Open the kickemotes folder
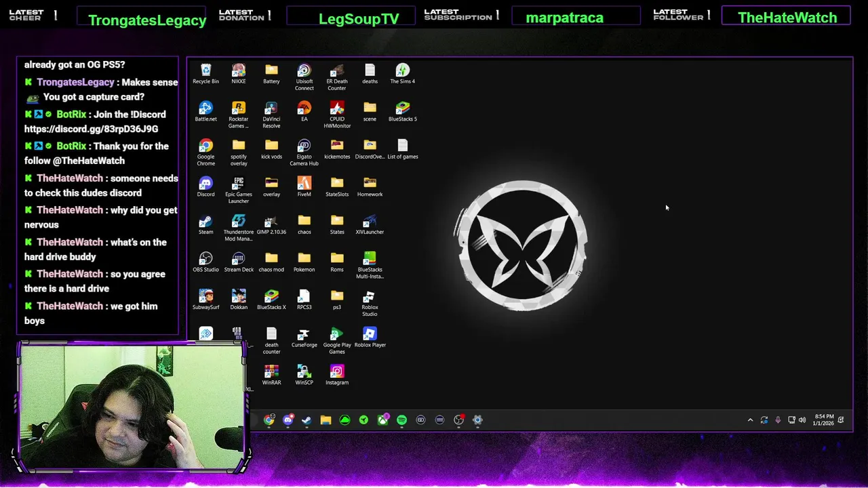 (x=337, y=150)
